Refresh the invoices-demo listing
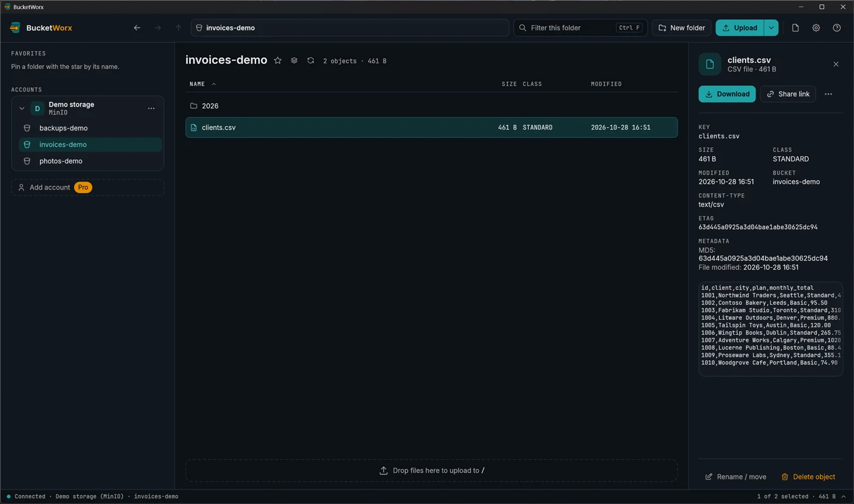 [x=310, y=60]
